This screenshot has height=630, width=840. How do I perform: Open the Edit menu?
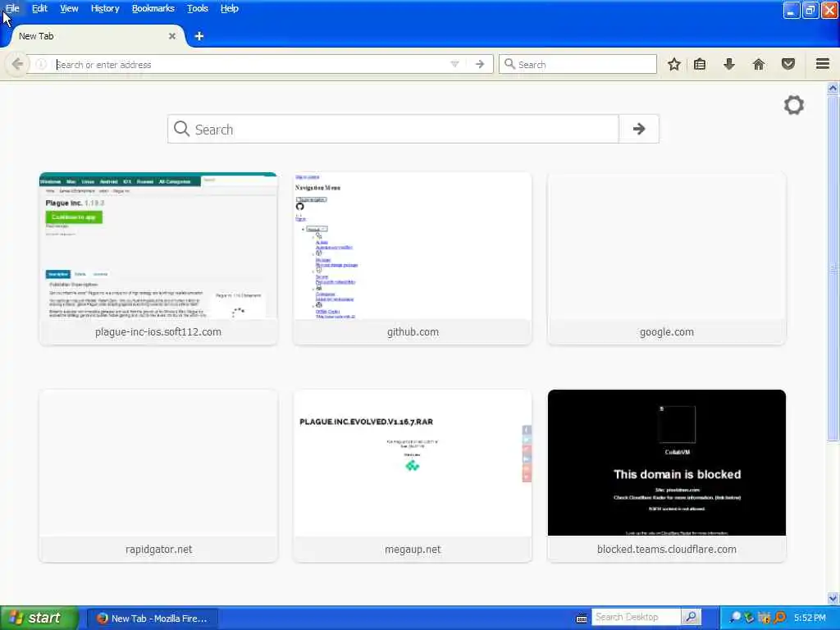39,8
